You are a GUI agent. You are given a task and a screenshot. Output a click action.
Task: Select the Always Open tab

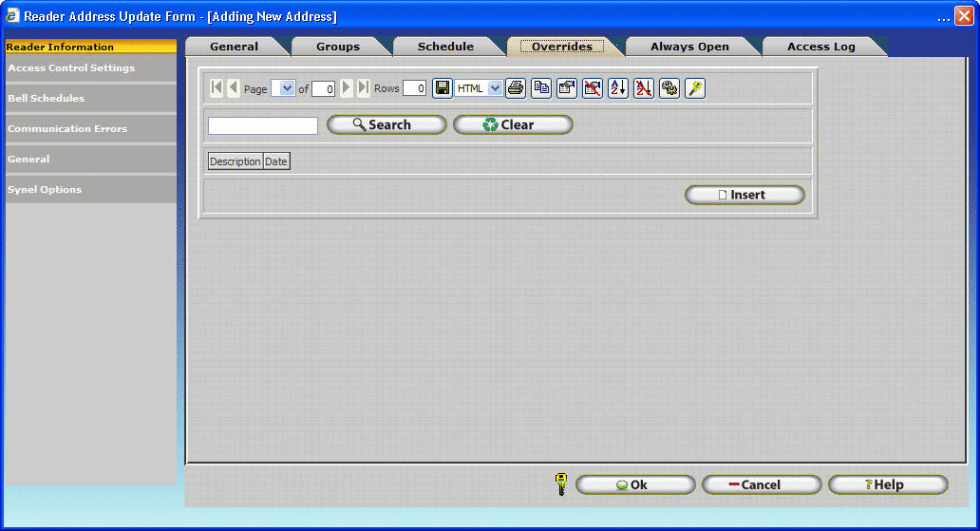pyautogui.click(x=689, y=47)
